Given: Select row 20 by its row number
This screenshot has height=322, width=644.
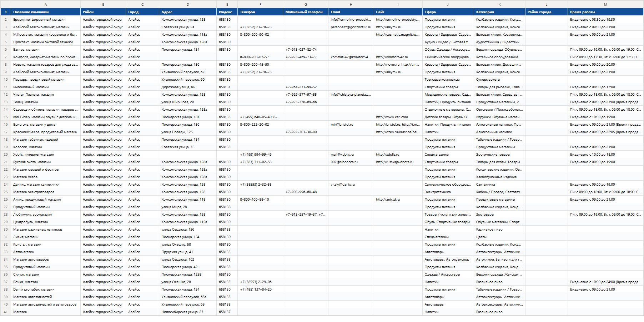Looking at the screenshot, I should (6, 155).
